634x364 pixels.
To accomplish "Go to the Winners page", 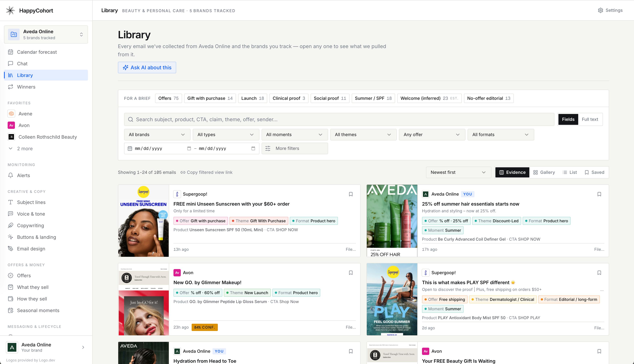I will pos(46,87).
